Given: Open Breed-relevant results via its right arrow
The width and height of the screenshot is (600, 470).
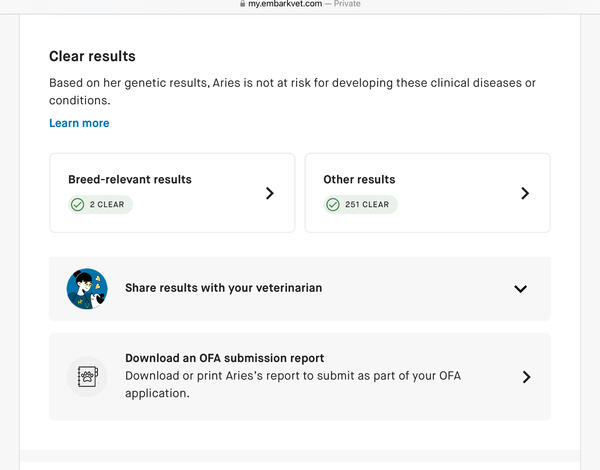Looking at the screenshot, I should coord(269,193).
